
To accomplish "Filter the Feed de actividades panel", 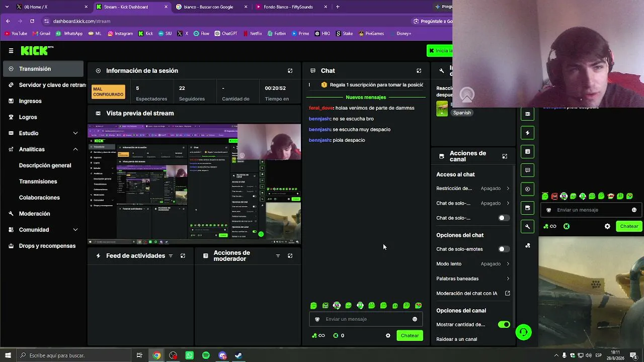I will pos(171,256).
